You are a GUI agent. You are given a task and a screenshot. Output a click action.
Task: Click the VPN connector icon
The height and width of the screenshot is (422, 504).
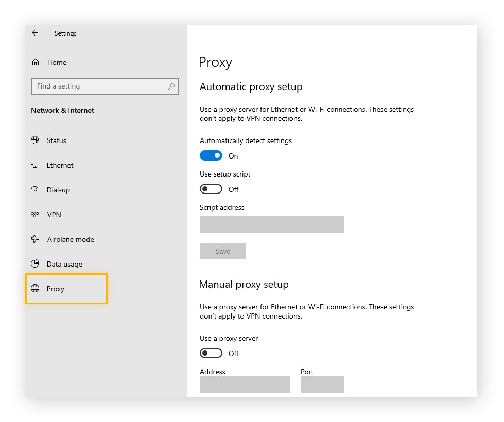[35, 215]
